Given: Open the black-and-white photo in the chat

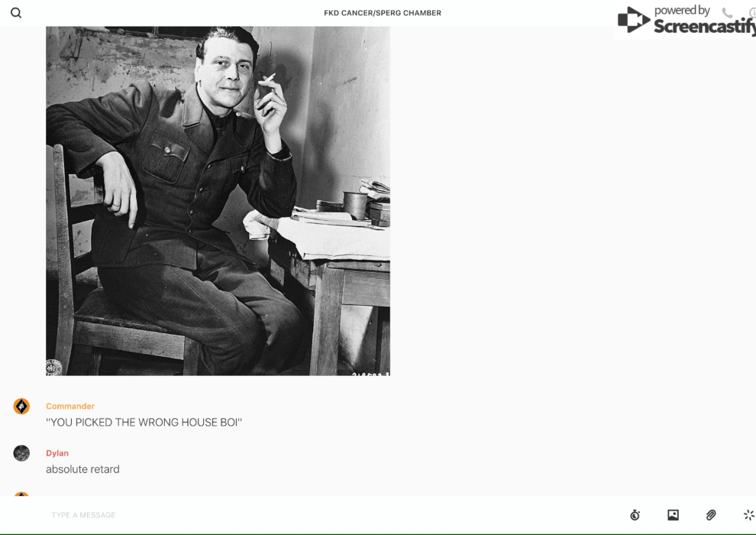Looking at the screenshot, I should point(218,201).
